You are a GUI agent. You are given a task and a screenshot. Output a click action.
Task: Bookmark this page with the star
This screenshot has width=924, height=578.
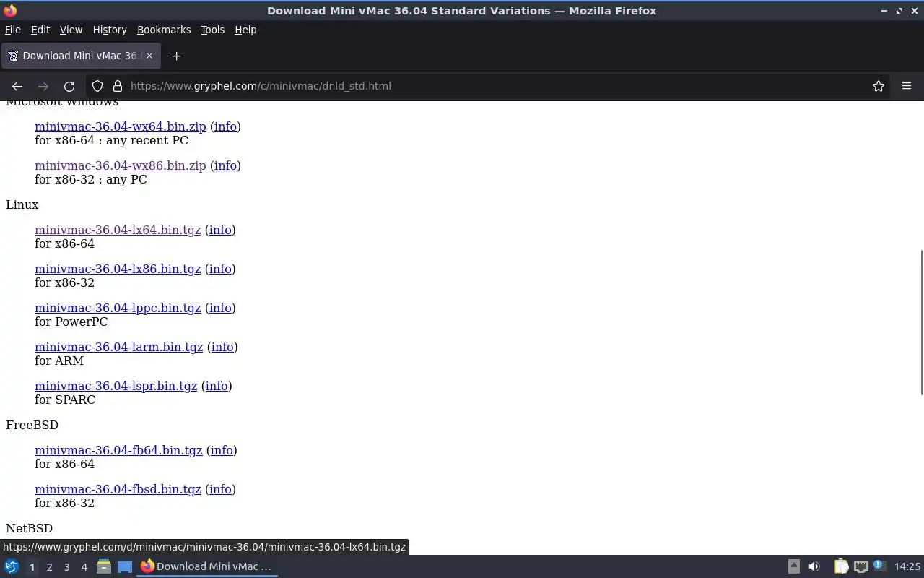879,86
